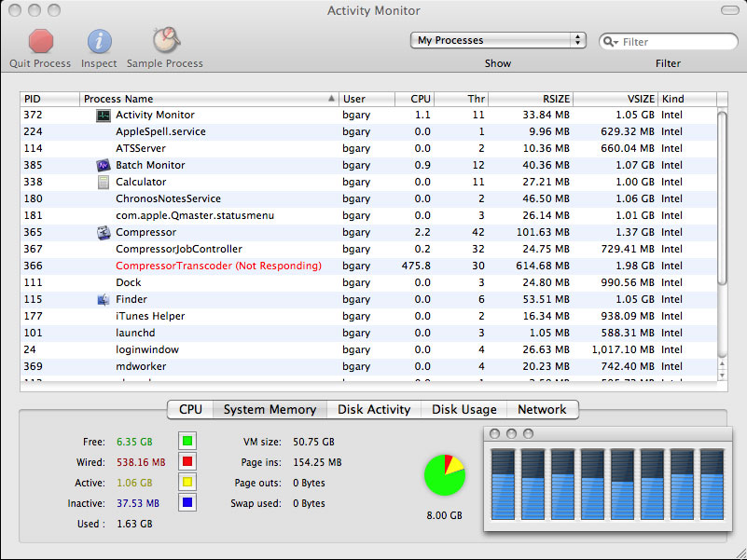Open the Inspect info icon
Viewport: 747px width, 560px height.
[99, 41]
